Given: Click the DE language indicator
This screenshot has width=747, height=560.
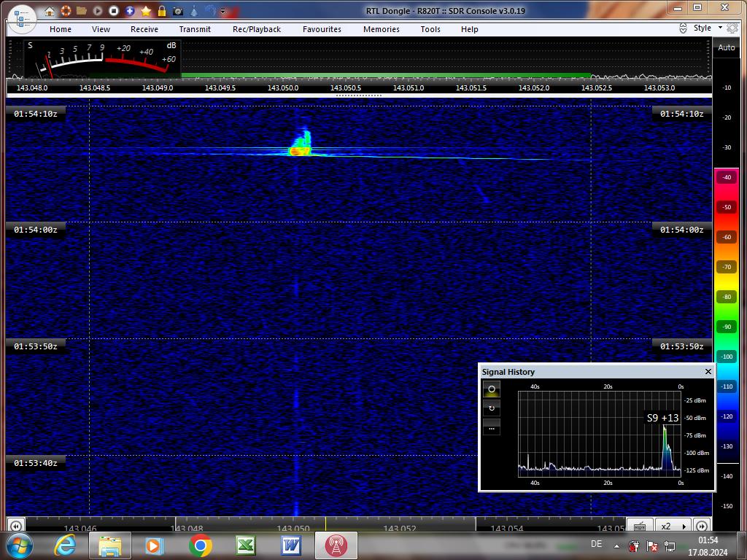Looking at the screenshot, I should [x=596, y=544].
